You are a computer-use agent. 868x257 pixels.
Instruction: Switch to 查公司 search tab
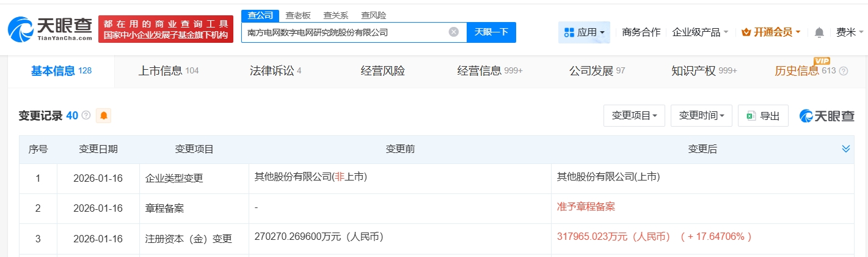click(x=260, y=15)
